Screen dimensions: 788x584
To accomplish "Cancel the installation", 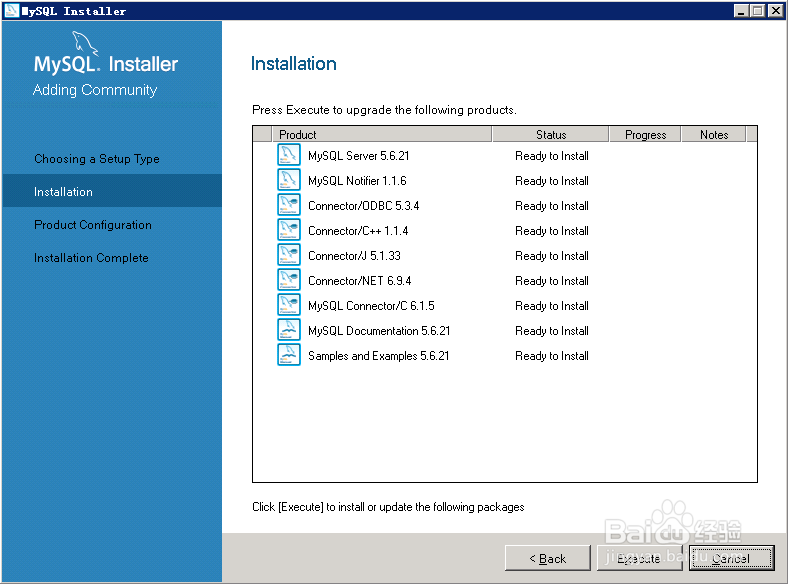I will pos(731,558).
